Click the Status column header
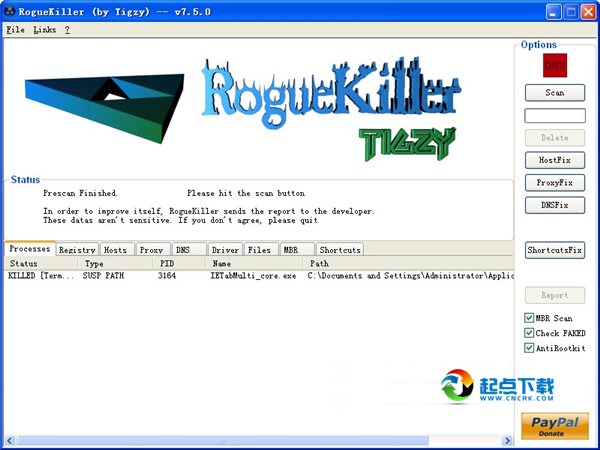600x450 pixels. [x=41, y=263]
